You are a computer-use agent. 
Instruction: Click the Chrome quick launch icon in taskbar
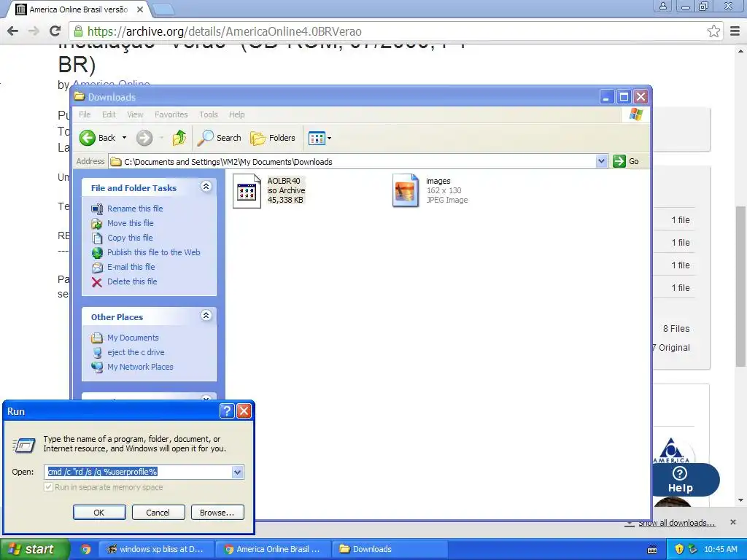pyautogui.click(x=86, y=549)
